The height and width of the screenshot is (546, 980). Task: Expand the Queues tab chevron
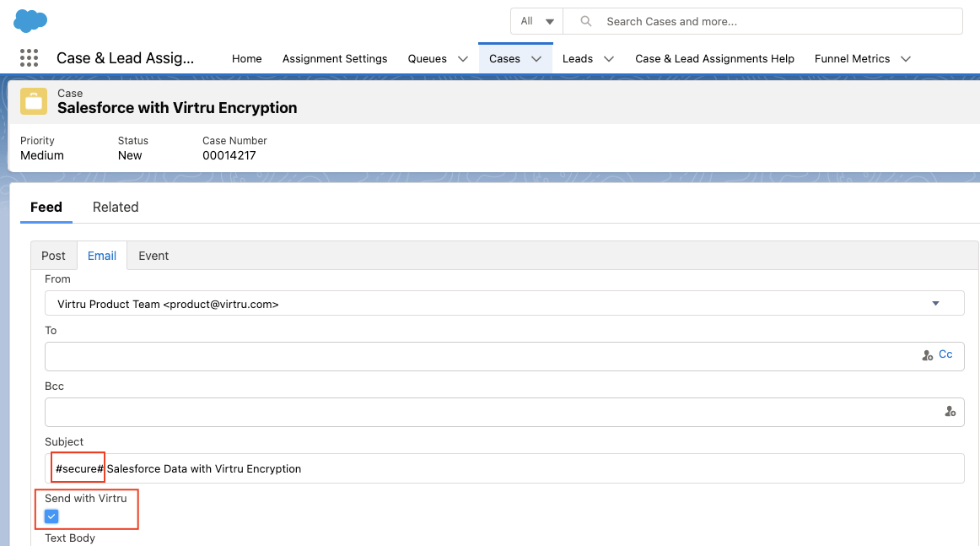463,59
